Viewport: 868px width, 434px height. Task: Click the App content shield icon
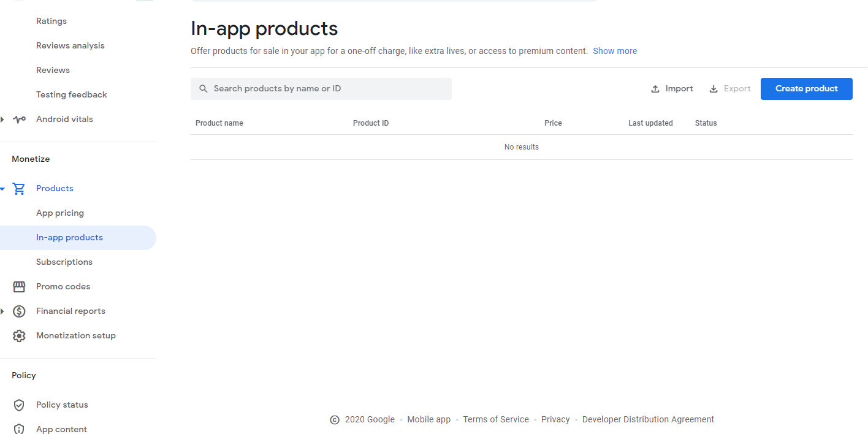coord(19,429)
